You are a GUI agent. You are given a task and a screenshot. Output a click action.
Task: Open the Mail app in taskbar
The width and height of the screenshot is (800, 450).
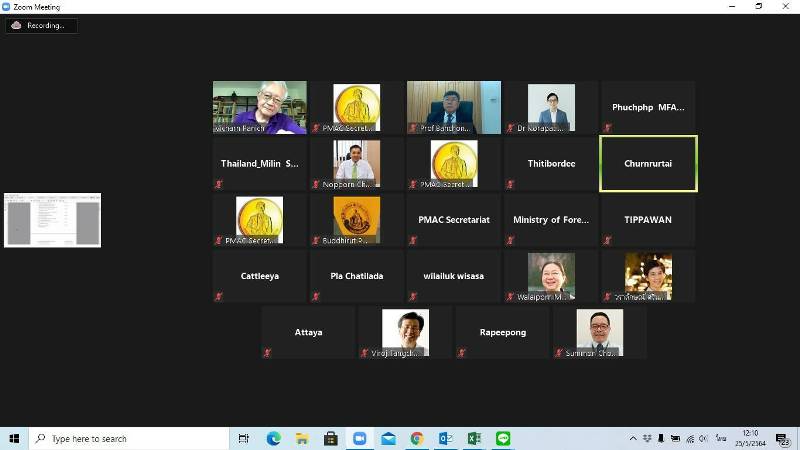pos(388,438)
